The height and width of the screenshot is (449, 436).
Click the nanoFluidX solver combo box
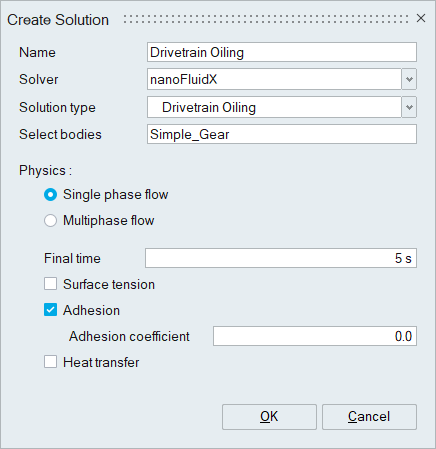pyautogui.click(x=274, y=79)
